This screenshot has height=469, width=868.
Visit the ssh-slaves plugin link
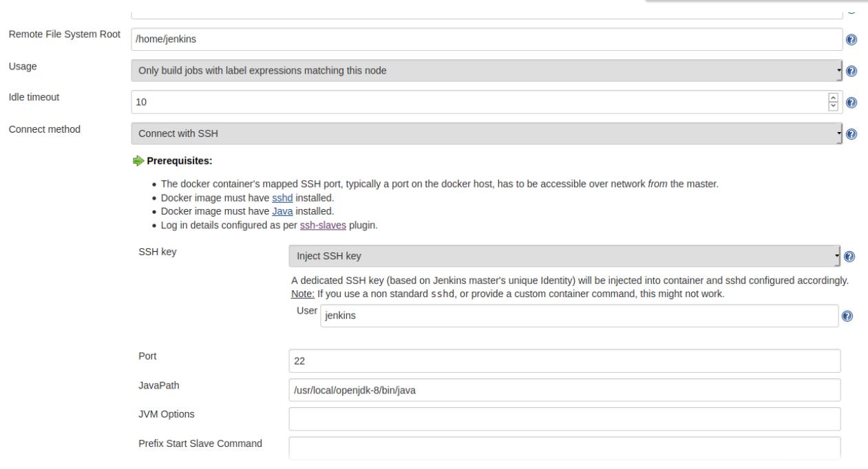pyautogui.click(x=323, y=223)
